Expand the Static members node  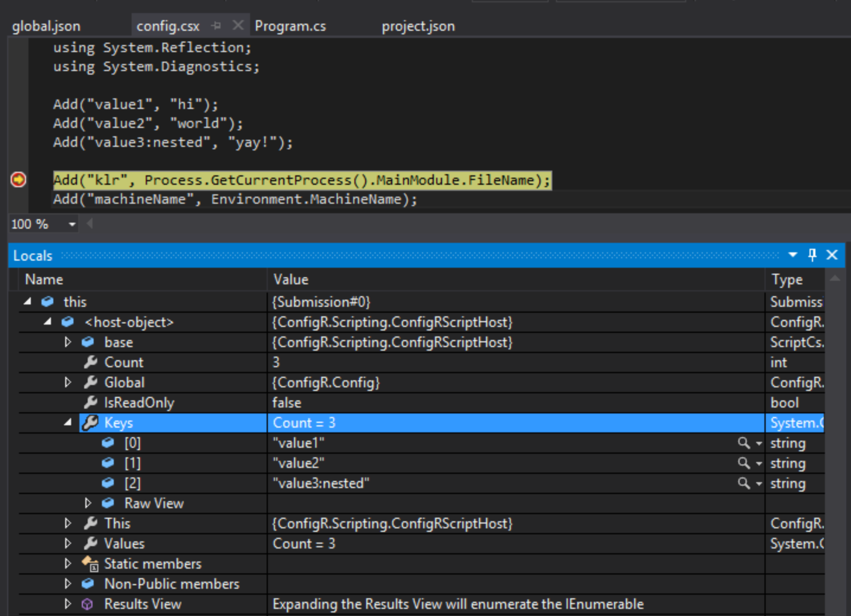[x=68, y=563]
